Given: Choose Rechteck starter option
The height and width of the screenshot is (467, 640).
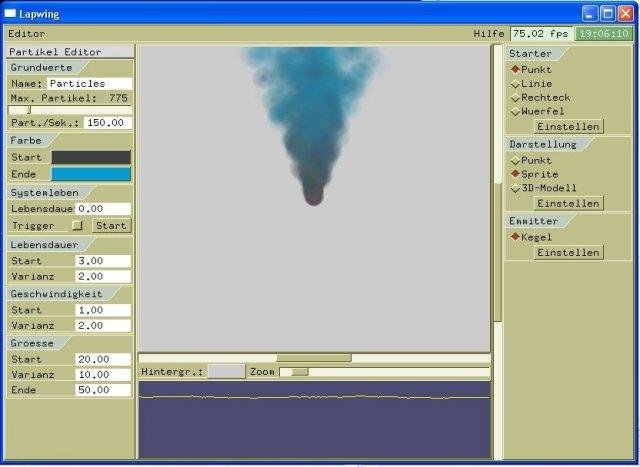Looking at the screenshot, I should 516,98.
